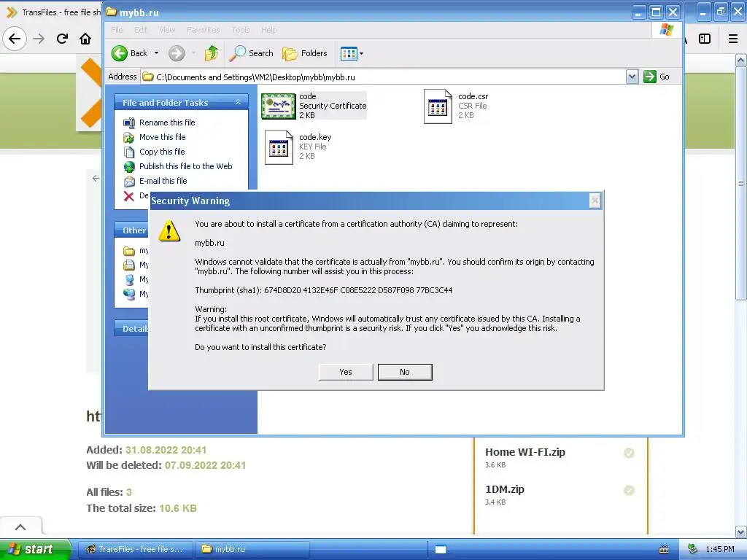This screenshot has width=747, height=560.
Task: Open the Favorites menu in Explorer
Action: (204, 30)
